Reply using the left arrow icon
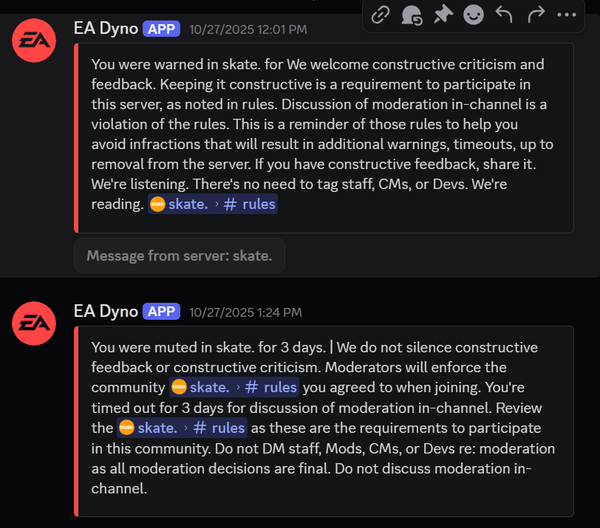Screen dimensions: 600x528 (504, 15)
